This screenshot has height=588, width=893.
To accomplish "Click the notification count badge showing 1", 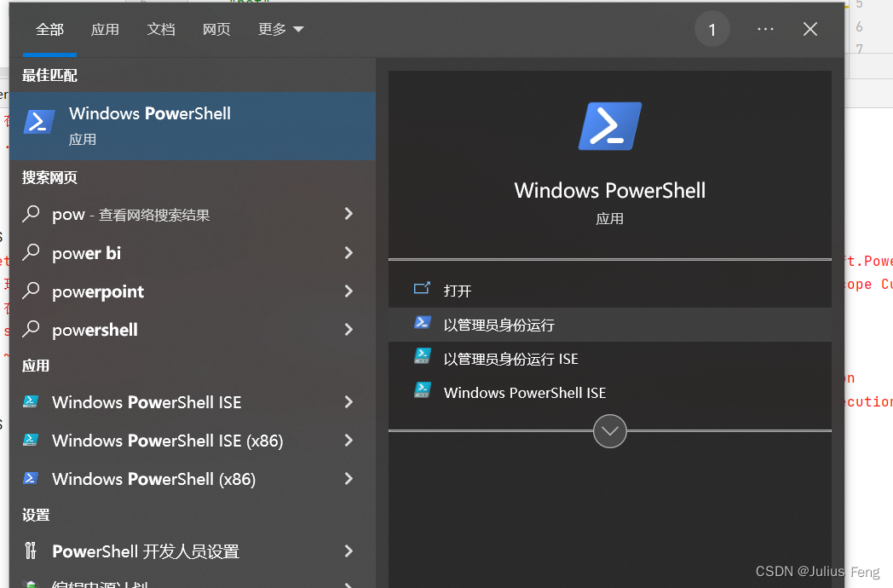I will (712, 28).
